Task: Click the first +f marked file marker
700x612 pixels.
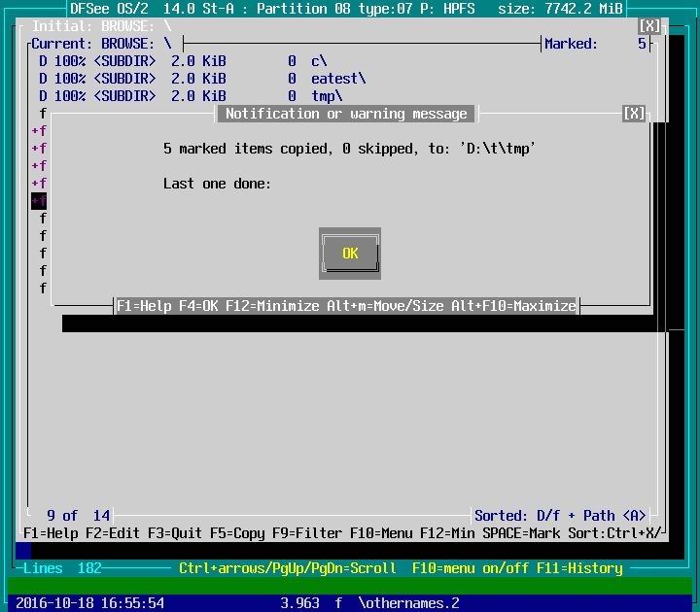Action: (39, 131)
